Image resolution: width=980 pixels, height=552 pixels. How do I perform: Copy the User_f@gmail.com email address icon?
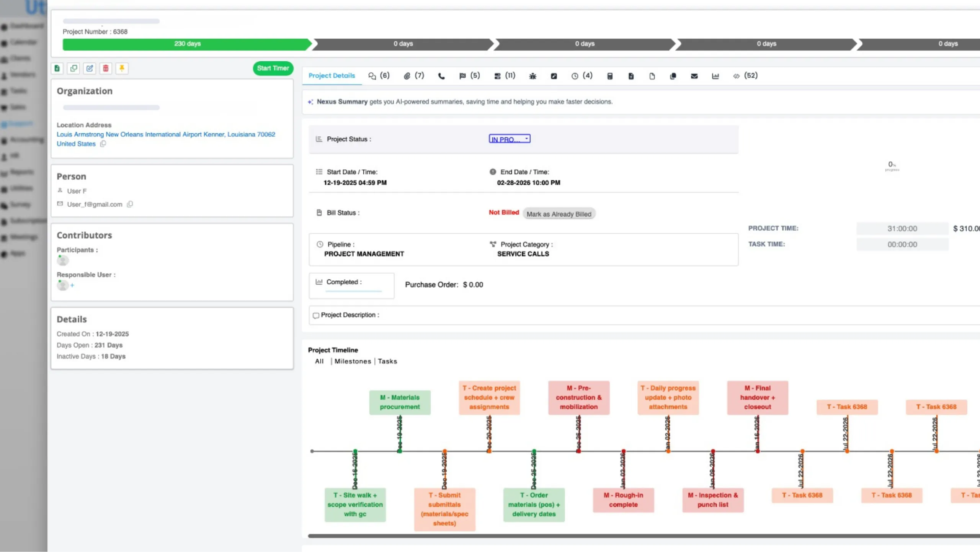point(130,204)
